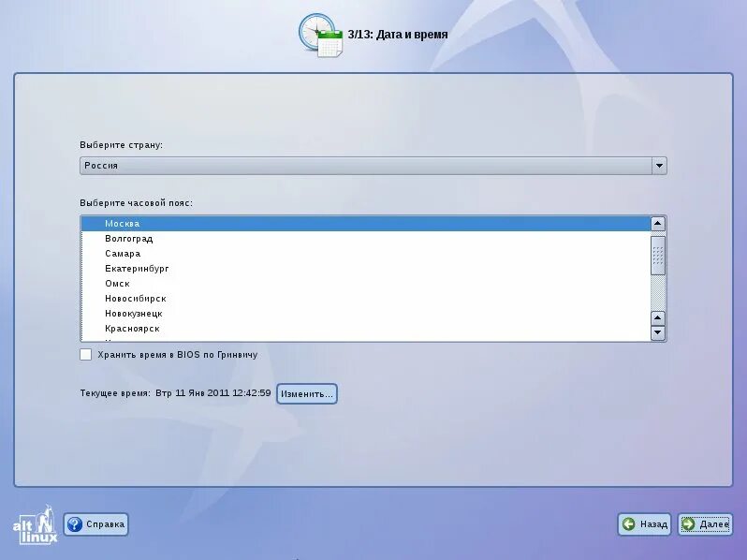Screen dimensions: 747x560
Task: Click Изменить… to change current time
Action: (x=307, y=393)
